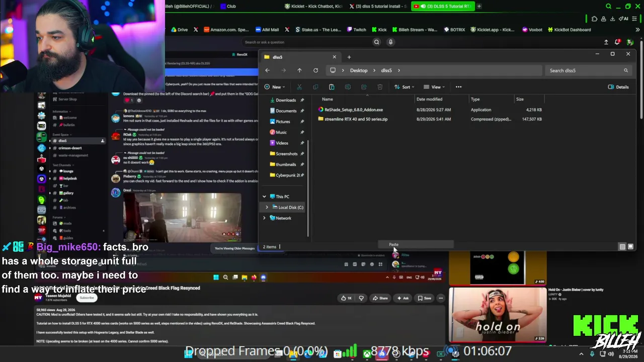Open a new Explorer tab with the plus button
This screenshot has width=644, height=362.
(x=349, y=57)
